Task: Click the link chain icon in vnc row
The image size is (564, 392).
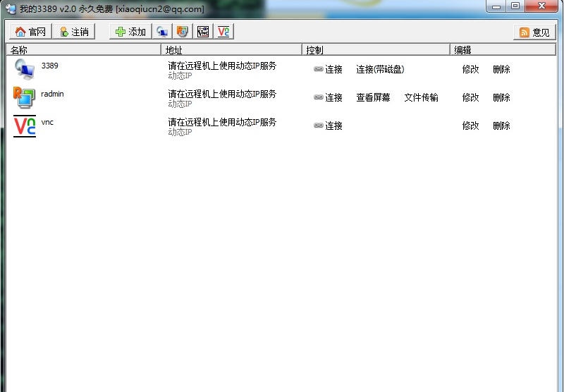Action: coord(319,125)
